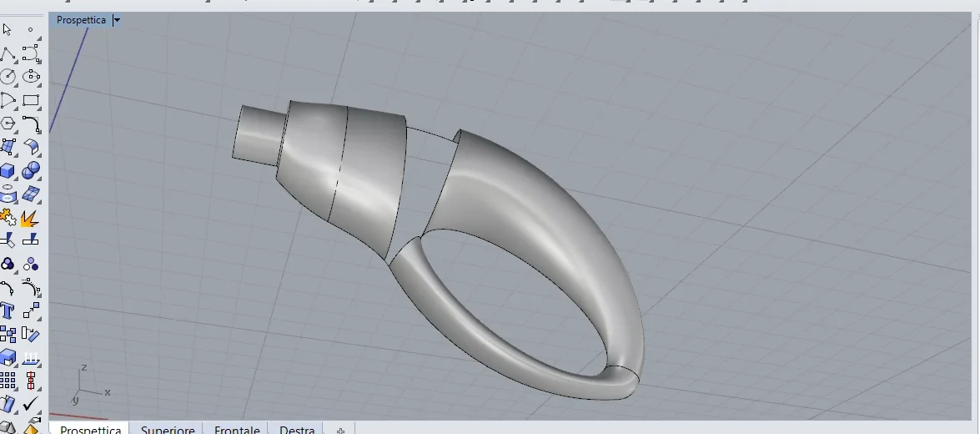Screen dimensions: 980x434
Task: Select the Rectangle tool
Action: [x=31, y=100]
